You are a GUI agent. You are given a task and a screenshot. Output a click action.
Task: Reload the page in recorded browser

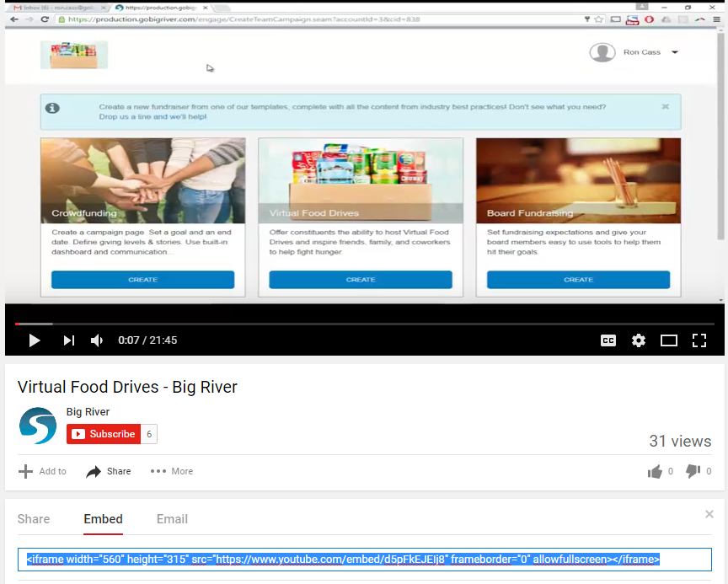[x=45, y=19]
